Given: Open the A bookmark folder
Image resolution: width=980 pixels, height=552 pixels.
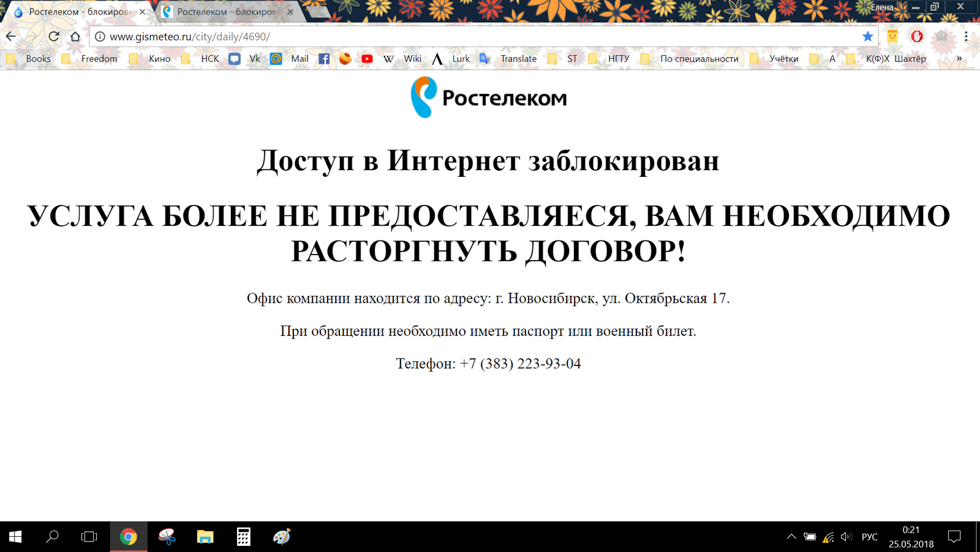Looking at the screenshot, I should tap(823, 59).
